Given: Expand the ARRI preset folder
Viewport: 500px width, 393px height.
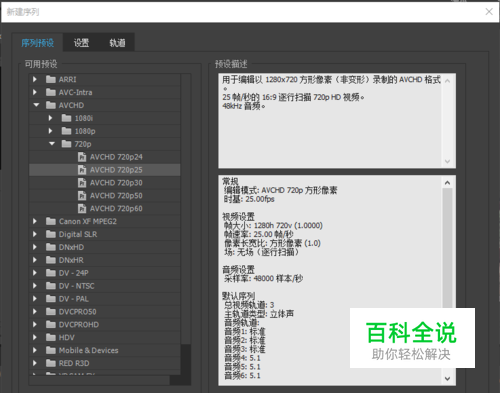Looking at the screenshot, I should click(x=35, y=79).
